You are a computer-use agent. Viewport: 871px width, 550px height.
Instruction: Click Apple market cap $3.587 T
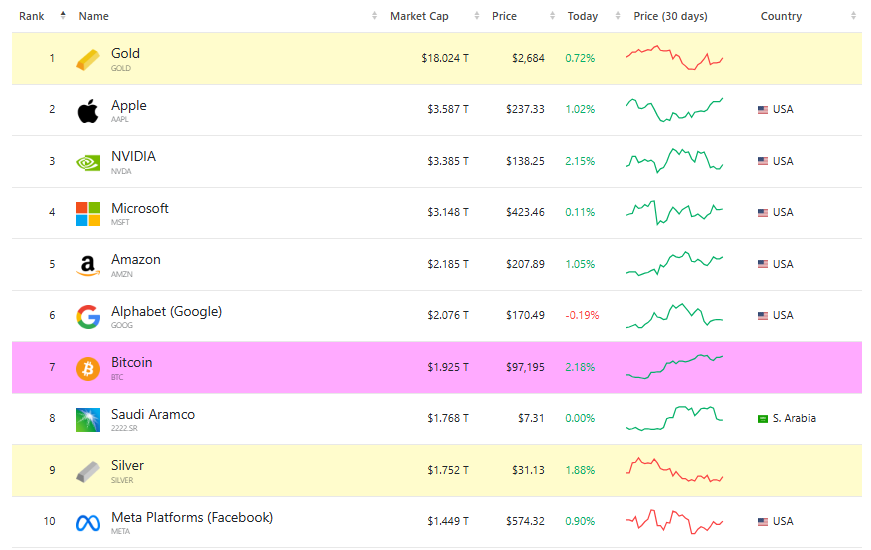pos(448,109)
